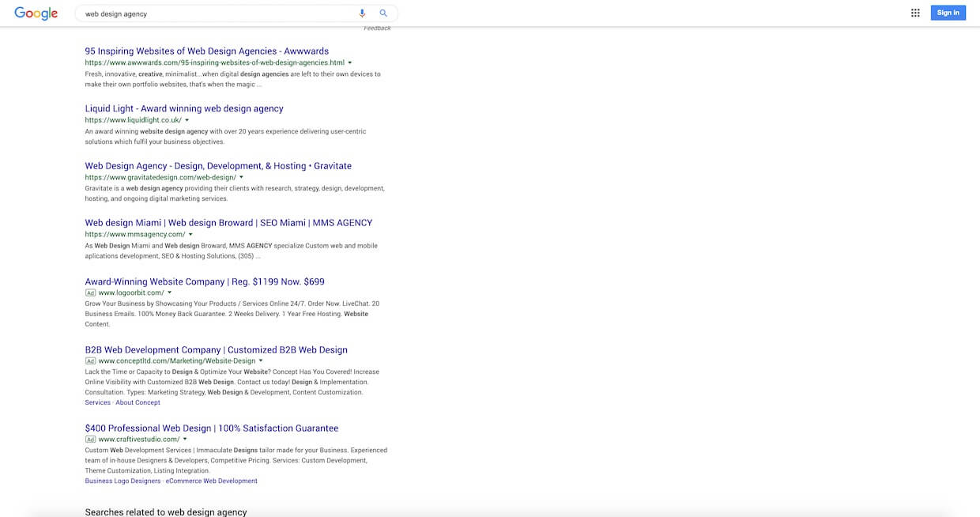Expand dropdown arrow beside awwwards.com URL
The image size is (980, 517).
click(x=350, y=62)
